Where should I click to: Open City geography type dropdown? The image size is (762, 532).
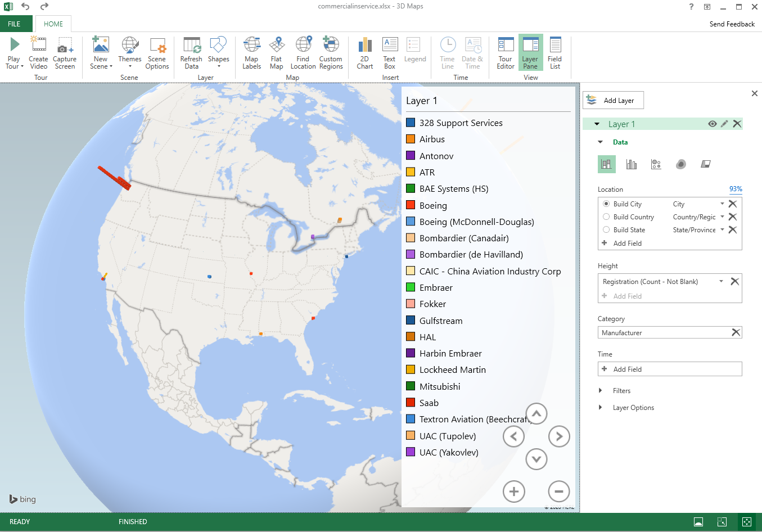[x=722, y=204]
